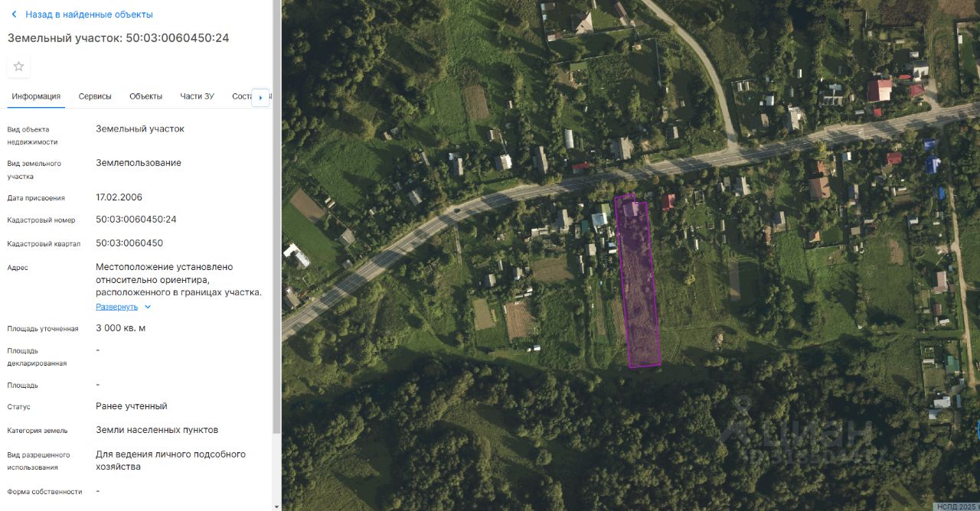The height and width of the screenshot is (511, 980).
Task: Click the chevron next to Развернуть
Action: point(148,307)
